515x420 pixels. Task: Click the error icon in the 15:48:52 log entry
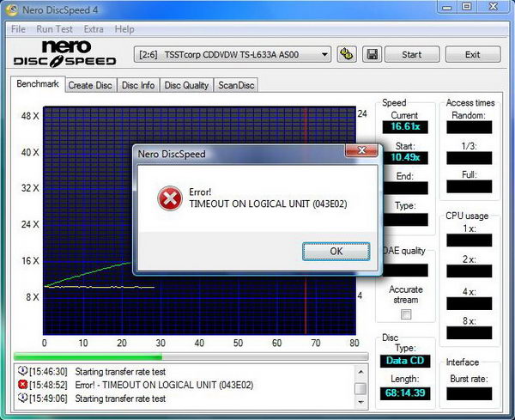[21, 385]
